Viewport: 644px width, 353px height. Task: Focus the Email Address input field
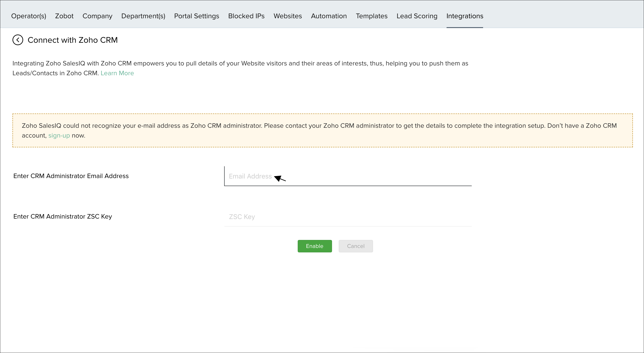tap(348, 176)
